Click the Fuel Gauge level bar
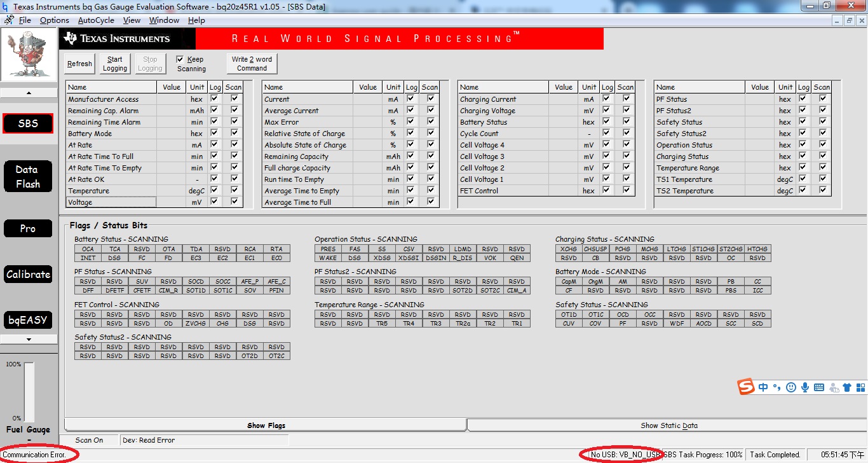The width and height of the screenshot is (868, 463). (x=29, y=392)
